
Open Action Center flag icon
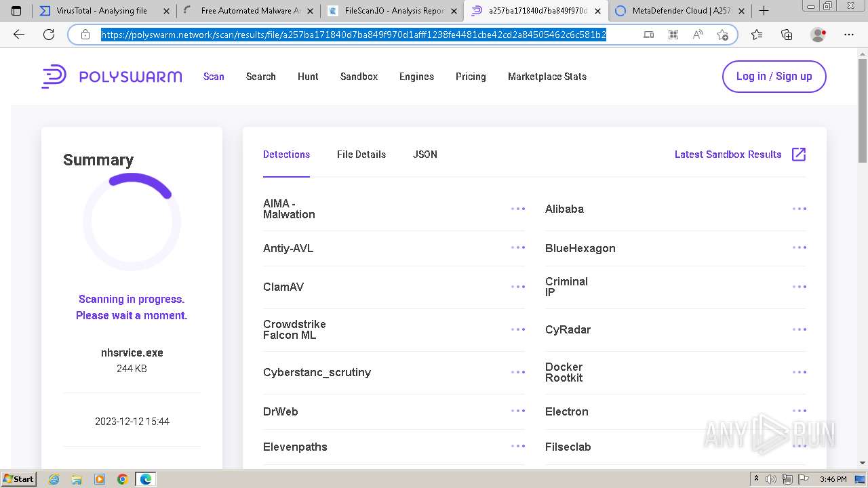(x=802, y=479)
